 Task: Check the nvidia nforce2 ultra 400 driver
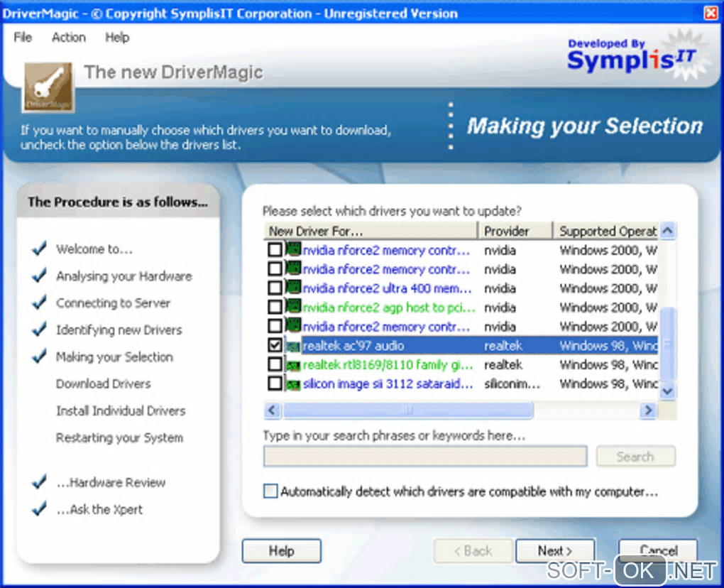[x=275, y=288]
